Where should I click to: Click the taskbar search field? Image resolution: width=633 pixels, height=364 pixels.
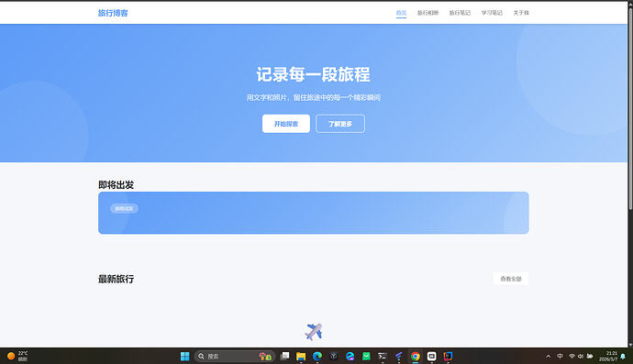pyautogui.click(x=235, y=356)
